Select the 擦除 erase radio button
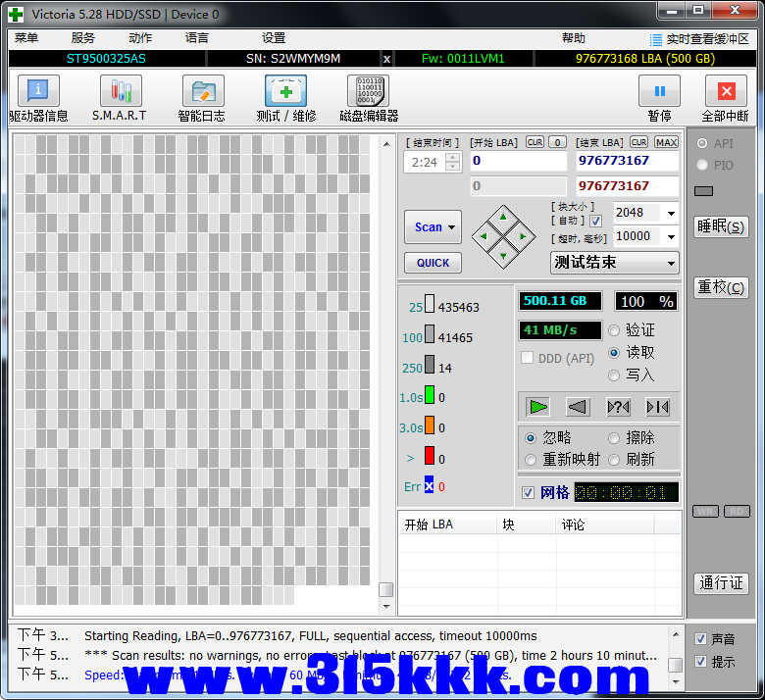The height and width of the screenshot is (700, 765). (x=614, y=438)
